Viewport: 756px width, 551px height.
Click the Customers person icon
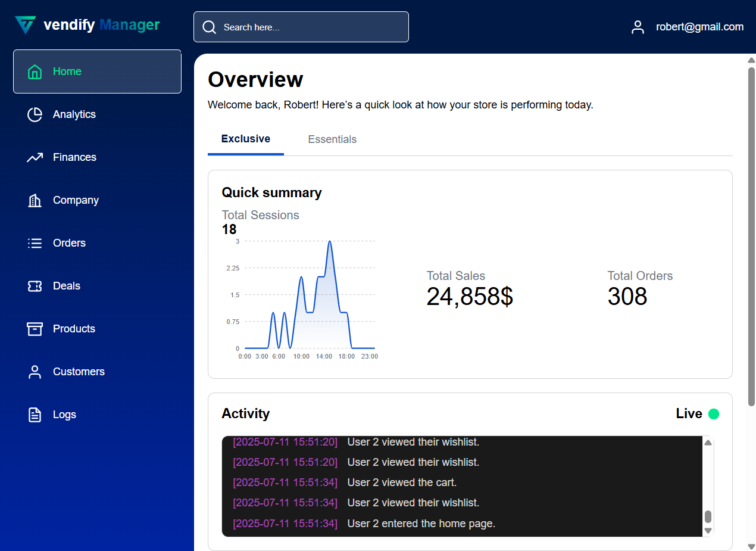pyautogui.click(x=35, y=372)
